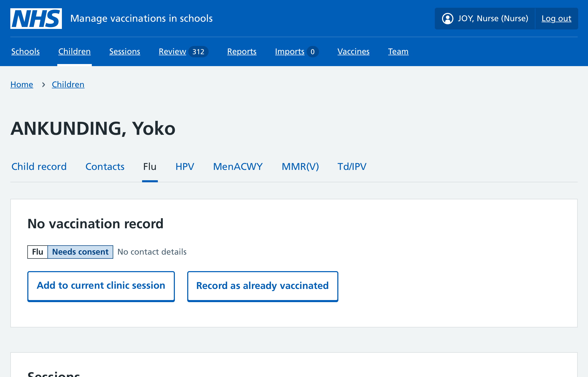Viewport: 588px width, 377px height.
Task: Click the ANKUNDING, Yoko heading
Action: (x=93, y=128)
